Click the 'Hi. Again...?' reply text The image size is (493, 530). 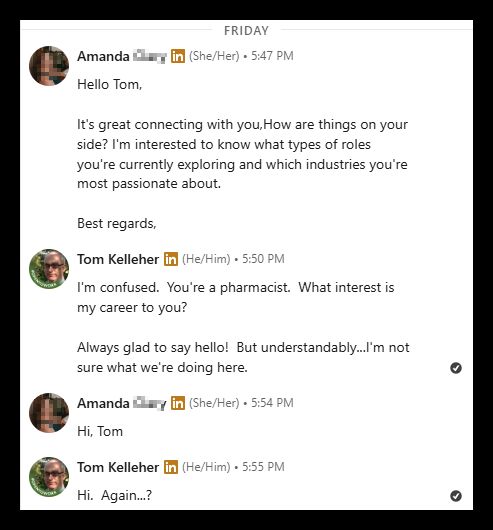tap(114, 495)
